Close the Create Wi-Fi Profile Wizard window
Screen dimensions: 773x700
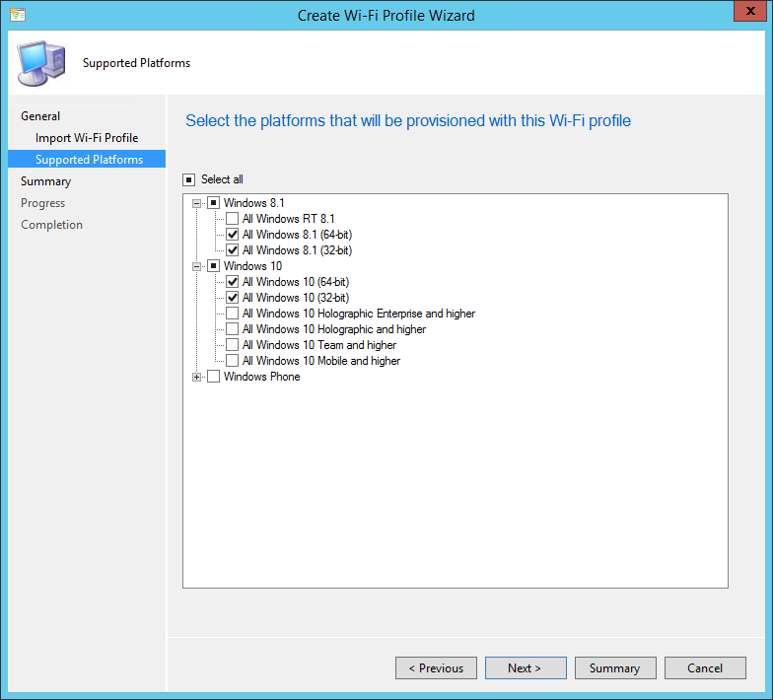pos(750,11)
